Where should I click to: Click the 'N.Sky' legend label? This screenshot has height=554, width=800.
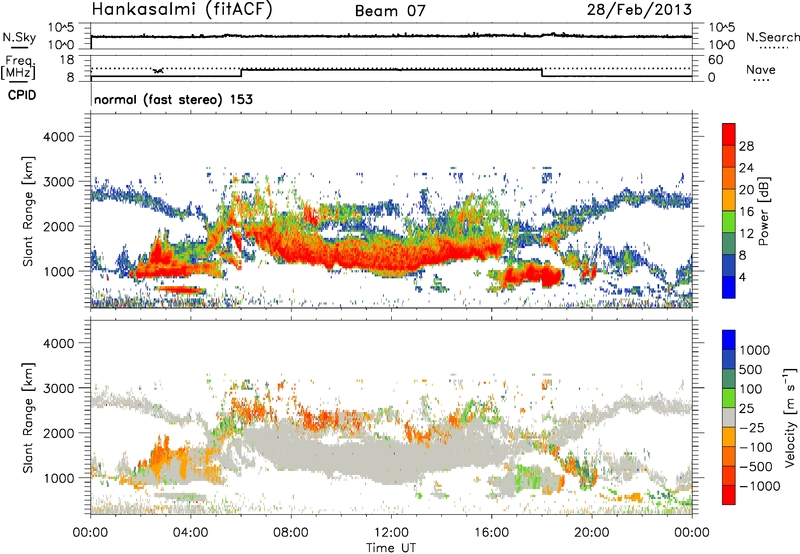coord(19,37)
